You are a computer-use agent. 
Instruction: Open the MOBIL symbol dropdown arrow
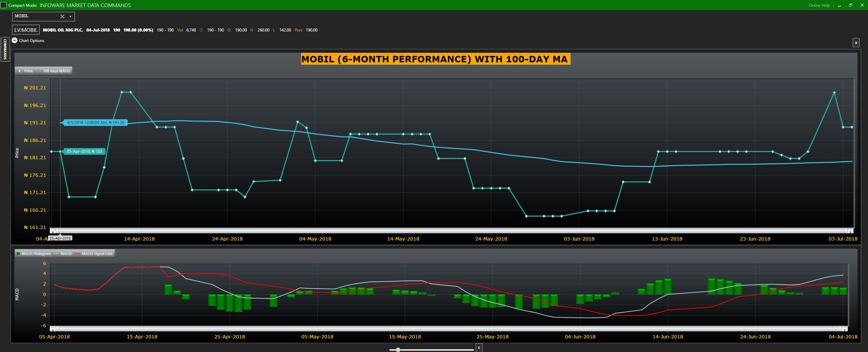coord(71,16)
